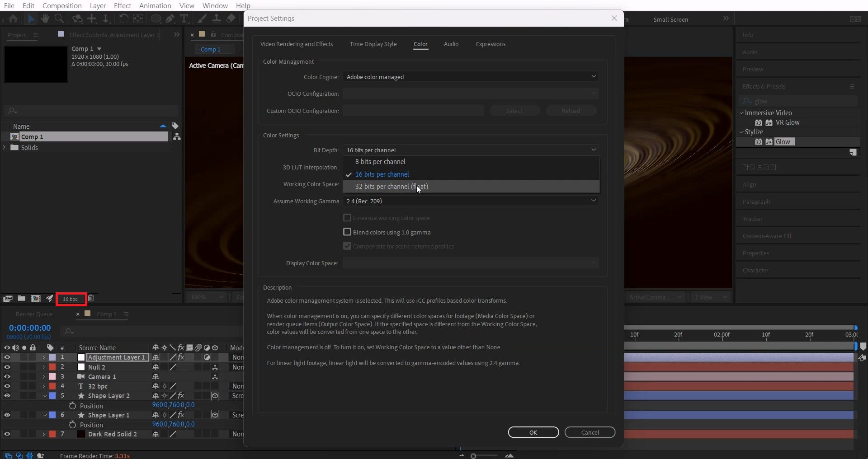Open the Effects & Presets panel menu
868x459 pixels.
(x=852, y=86)
